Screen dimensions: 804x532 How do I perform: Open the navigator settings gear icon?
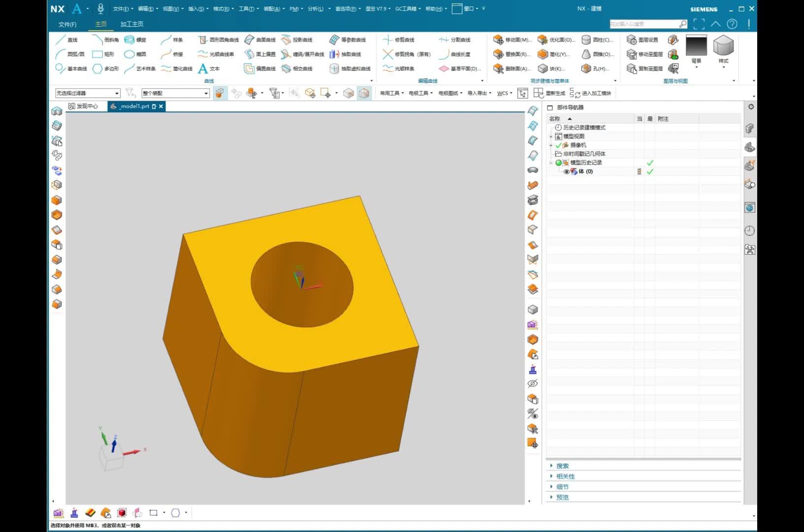pyautogui.click(x=750, y=107)
